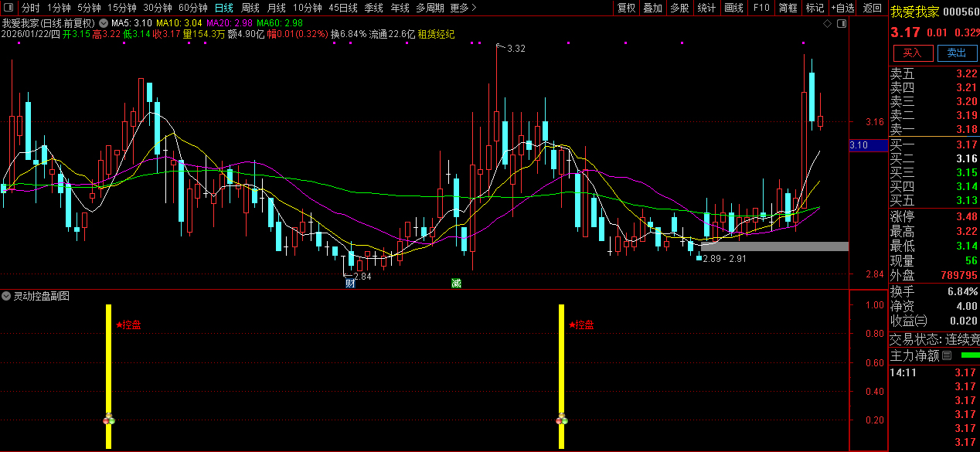Click the left 控盘 signal ball icon
The height and width of the screenshot is (452, 980).
(109, 420)
